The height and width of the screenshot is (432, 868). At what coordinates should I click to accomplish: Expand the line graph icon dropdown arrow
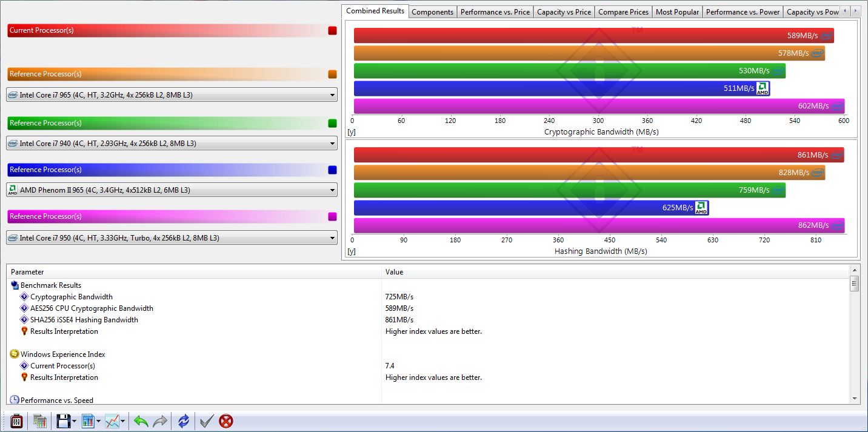(x=122, y=421)
